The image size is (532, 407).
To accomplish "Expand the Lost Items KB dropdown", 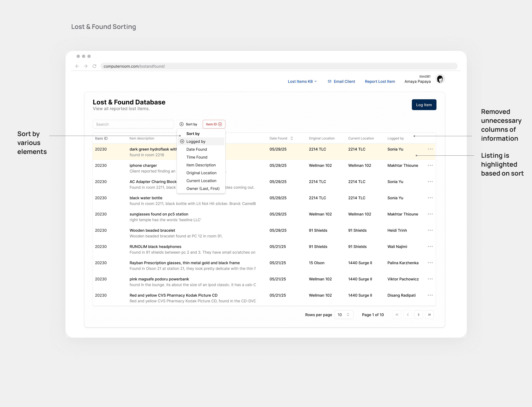I will point(302,81).
